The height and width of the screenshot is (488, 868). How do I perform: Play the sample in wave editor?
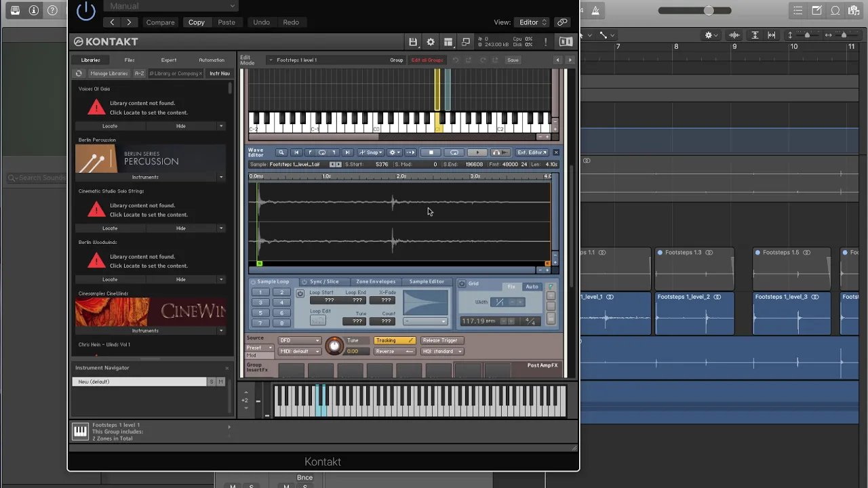click(x=477, y=152)
